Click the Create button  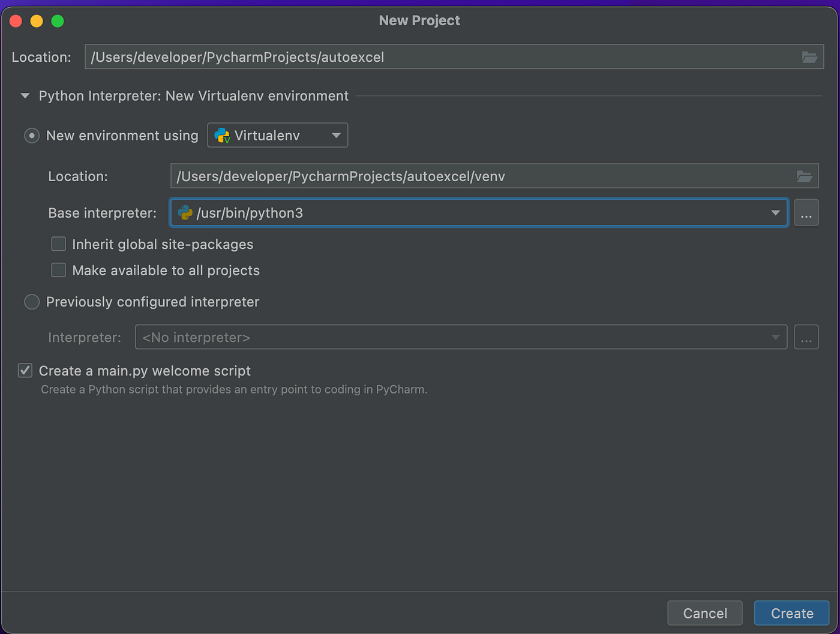(x=791, y=613)
